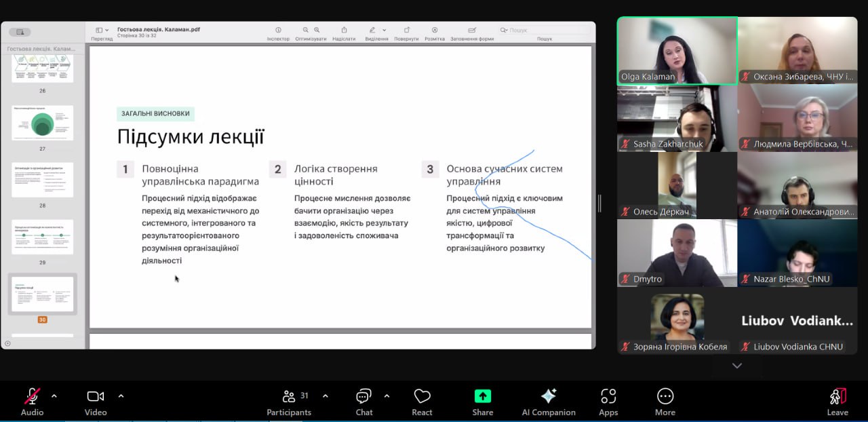Viewport: 868px width, 422px height.
Task: Select Olga Kalaman's video tile
Action: 677,51
